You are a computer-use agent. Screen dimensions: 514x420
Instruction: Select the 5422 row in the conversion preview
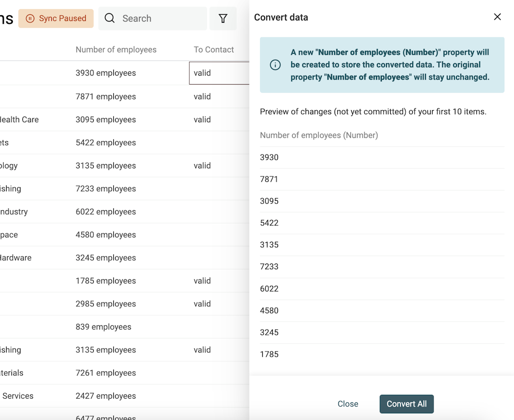[269, 223]
